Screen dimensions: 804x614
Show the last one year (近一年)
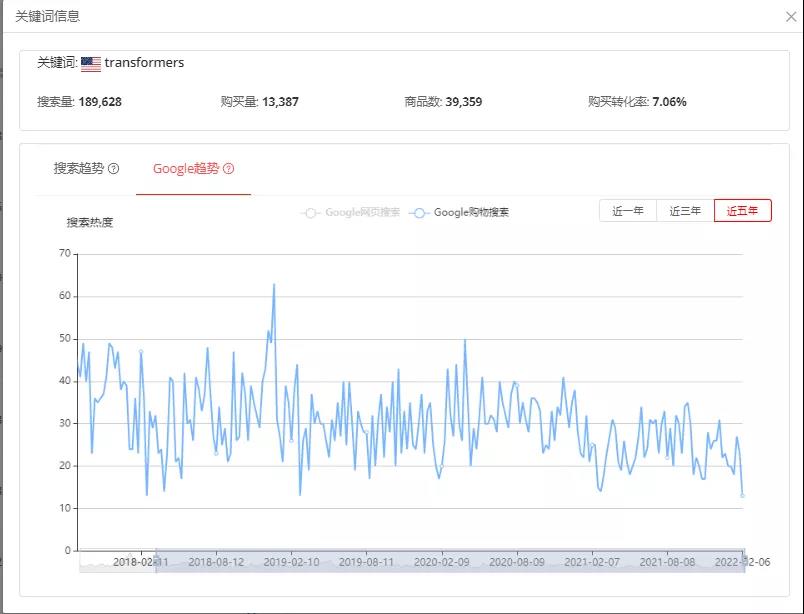[x=628, y=211]
